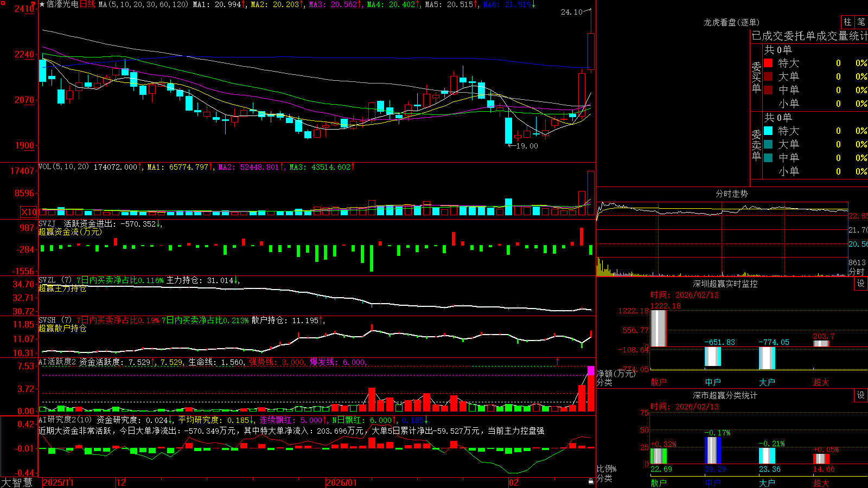This screenshot has width=868, height=488.
Task: Open 设 settings for 深市超赢分类统计
Action: click(x=861, y=395)
